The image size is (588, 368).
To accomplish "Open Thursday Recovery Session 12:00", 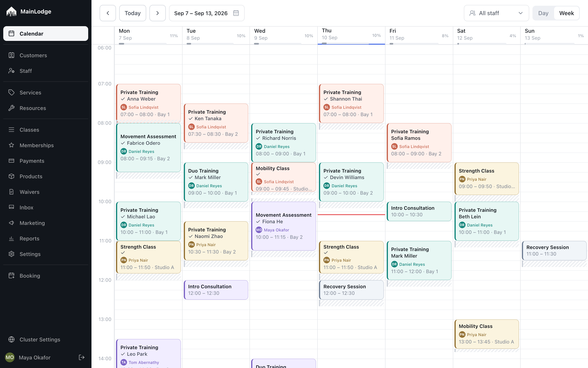I will point(351,290).
